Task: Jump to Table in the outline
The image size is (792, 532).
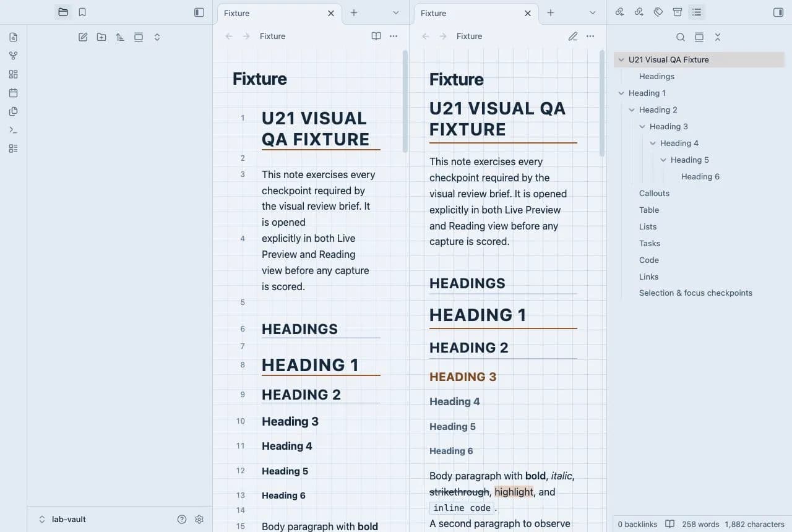Action: click(x=649, y=210)
